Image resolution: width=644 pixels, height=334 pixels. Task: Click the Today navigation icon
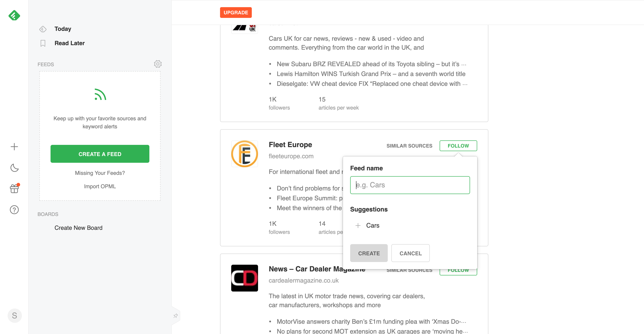(42, 29)
